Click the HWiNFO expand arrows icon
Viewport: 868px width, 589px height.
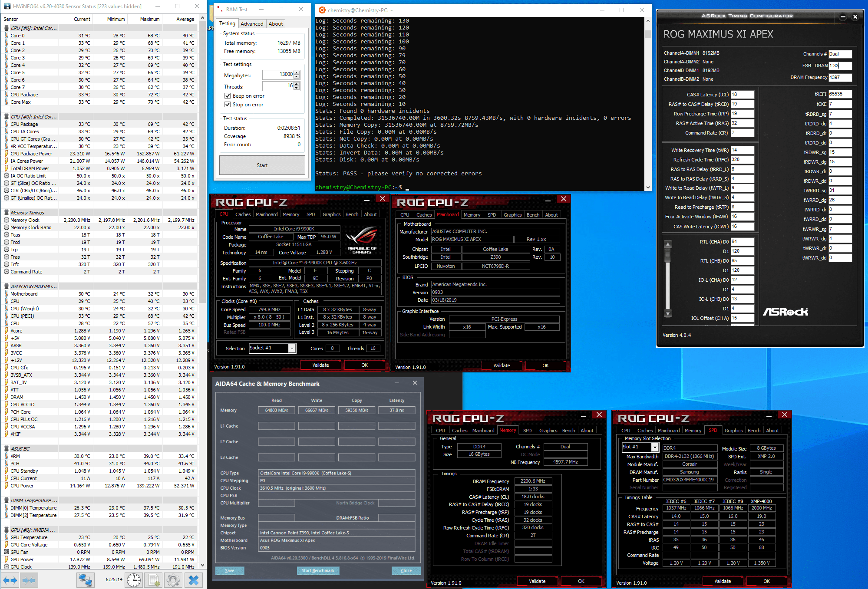point(10,580)
